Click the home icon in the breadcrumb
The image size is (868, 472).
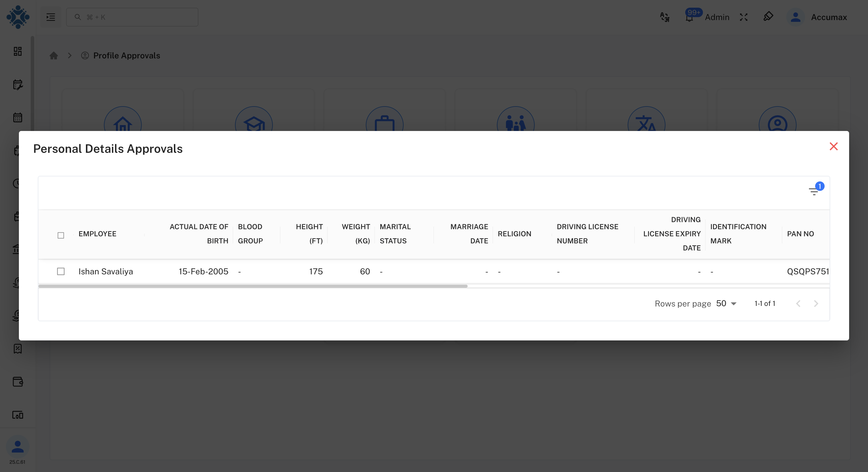tap(54, 55)
